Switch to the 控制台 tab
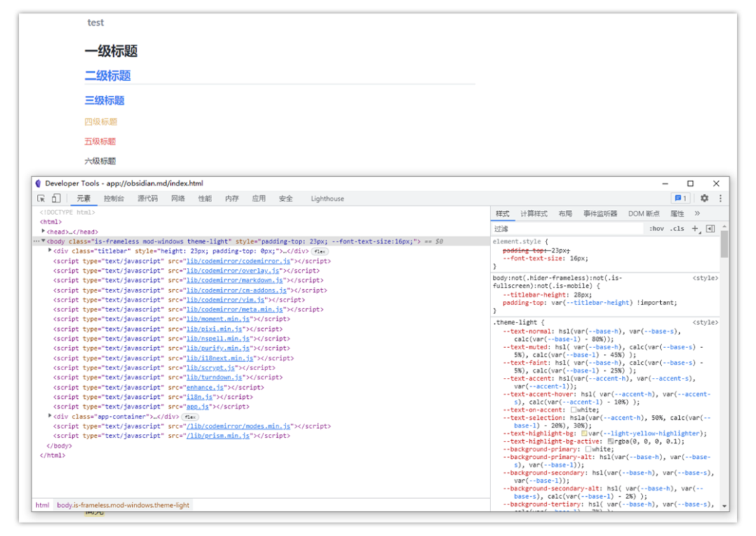 [x=113, y=199]
